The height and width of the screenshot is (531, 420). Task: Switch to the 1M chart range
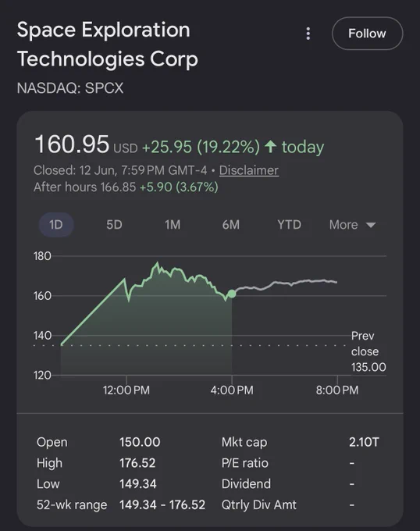(x=173, y=225)
